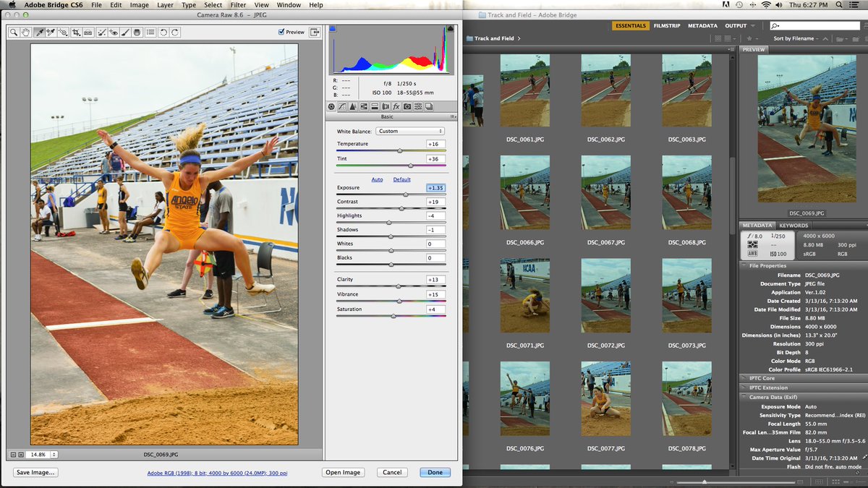Open the Effects (fx) panel tab
Screen dimensions: 868x488
pos(396,106)
